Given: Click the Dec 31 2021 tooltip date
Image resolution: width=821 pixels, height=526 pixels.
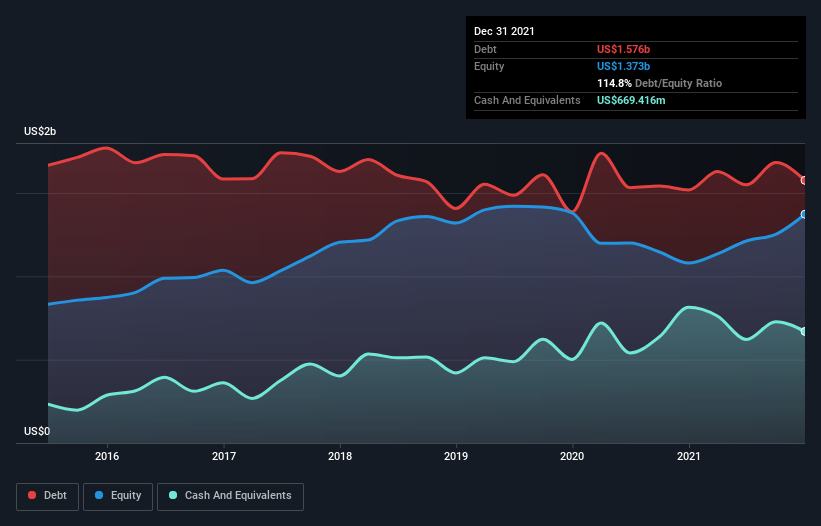Looking at the screenshot, I should 504,31.
